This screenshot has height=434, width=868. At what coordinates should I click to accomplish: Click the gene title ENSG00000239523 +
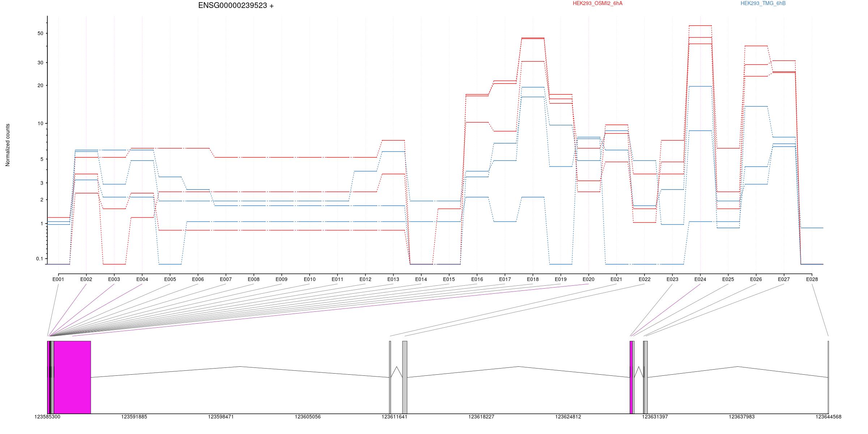tap(236, 5)
